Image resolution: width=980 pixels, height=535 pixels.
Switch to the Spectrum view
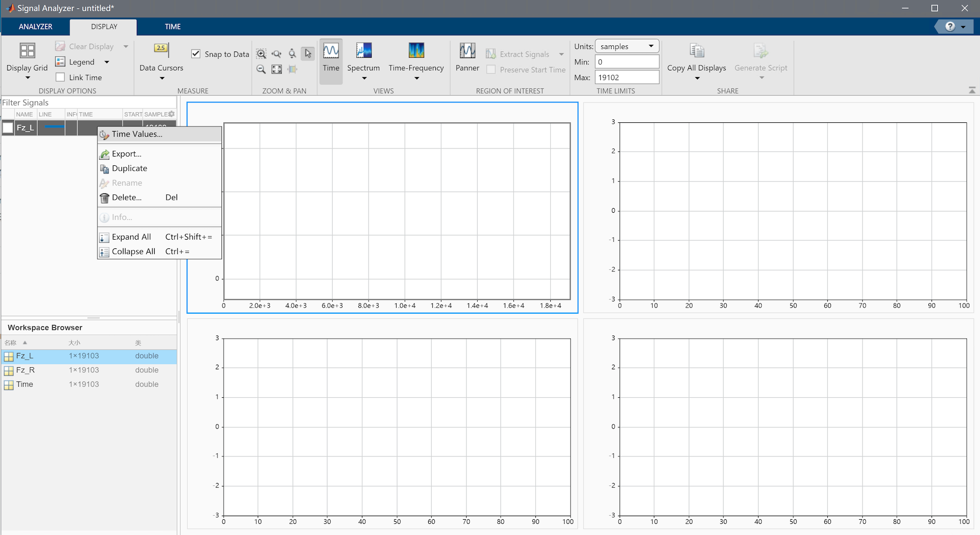click(363, 57)
